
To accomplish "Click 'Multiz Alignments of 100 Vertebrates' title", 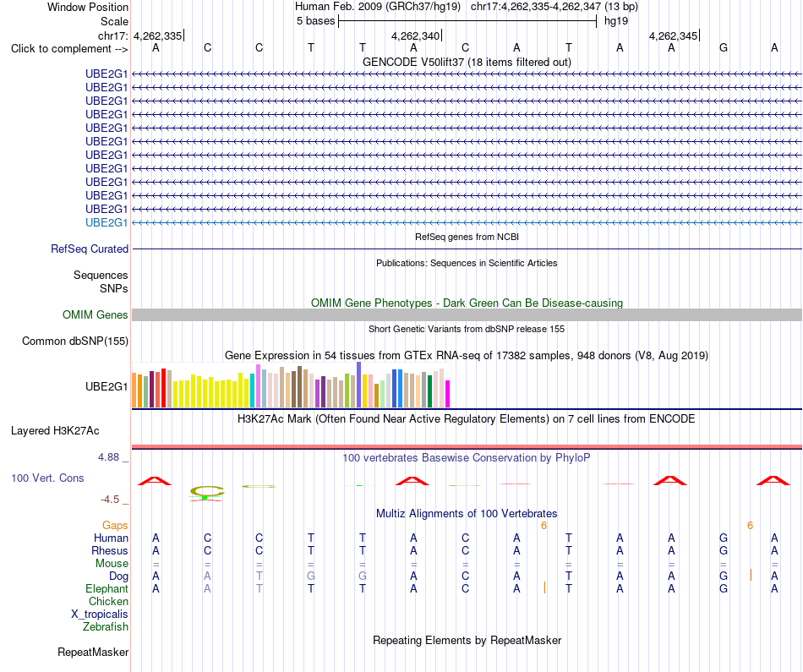I will point(467,513).
